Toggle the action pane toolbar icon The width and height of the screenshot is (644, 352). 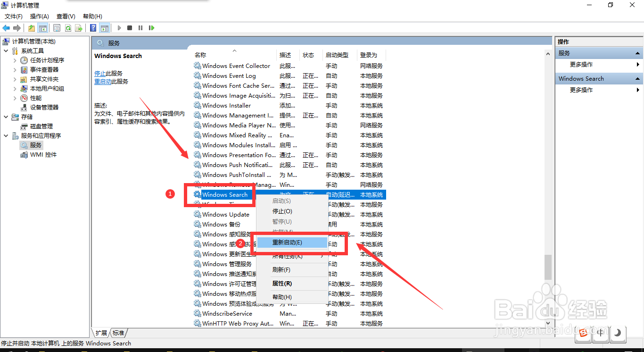coord(104,28)
